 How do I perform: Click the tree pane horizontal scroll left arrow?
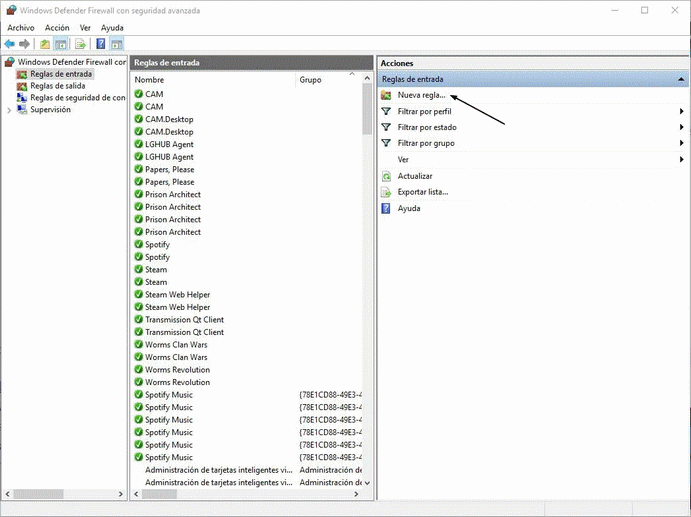tap(7, 494)
